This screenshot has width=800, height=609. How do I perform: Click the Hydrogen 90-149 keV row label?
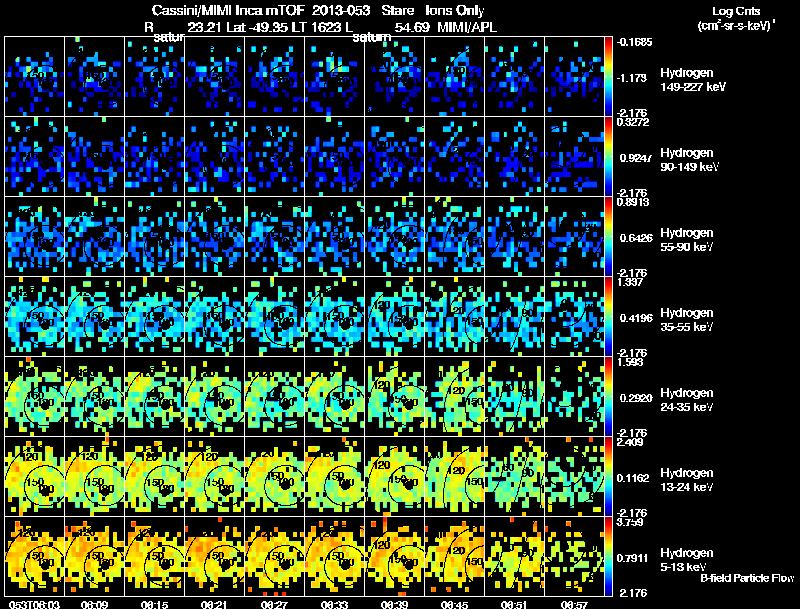click(689, 160)
